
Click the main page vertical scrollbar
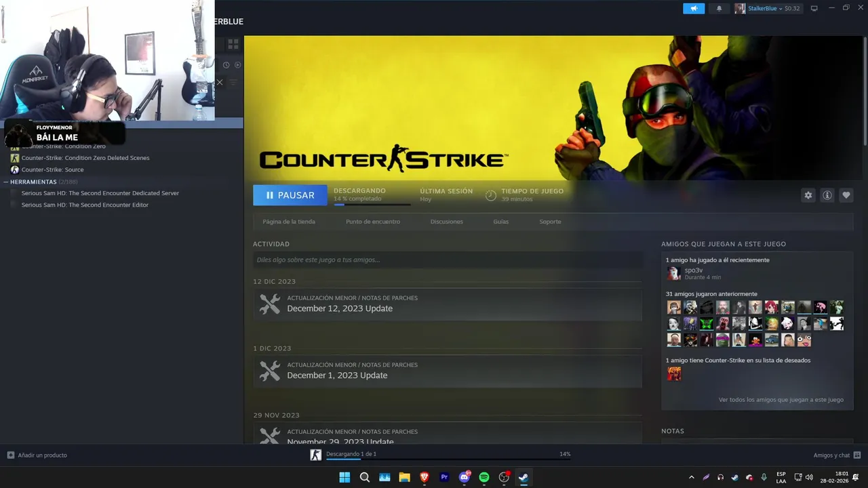pyautogui.click(x=865, y=89)
